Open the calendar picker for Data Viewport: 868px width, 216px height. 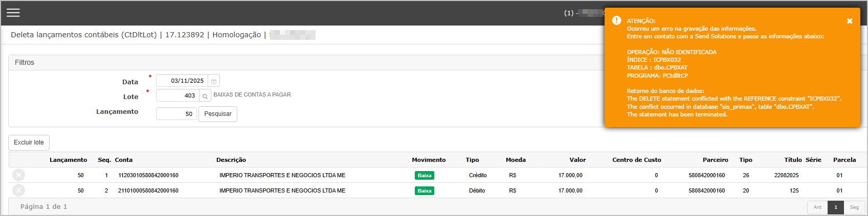coord(214,81)
